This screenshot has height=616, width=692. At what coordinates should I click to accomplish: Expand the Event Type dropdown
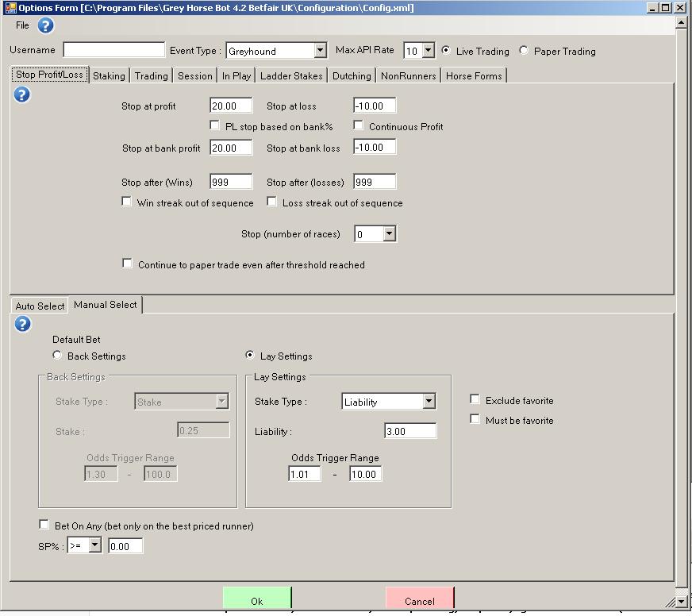(321, 50)
